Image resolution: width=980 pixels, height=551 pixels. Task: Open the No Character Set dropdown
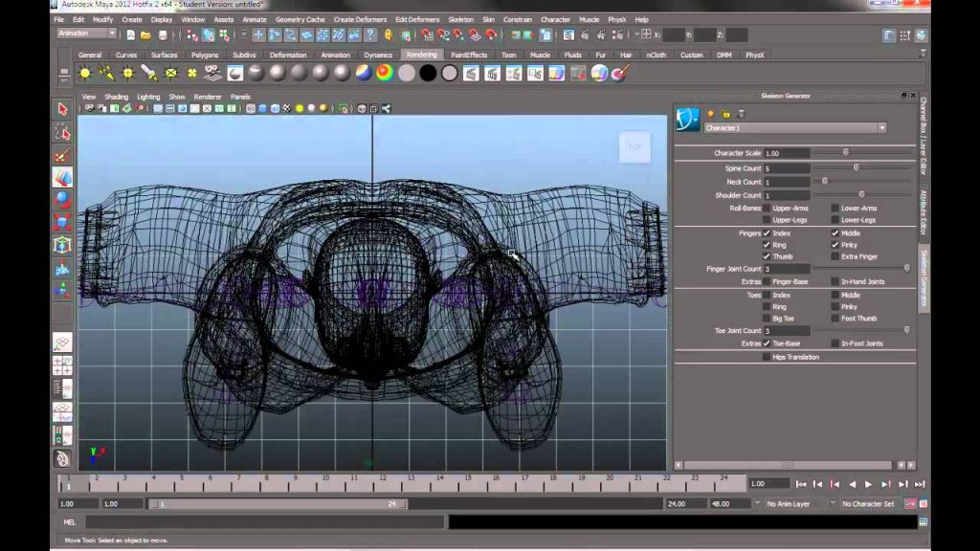click(867, 503)
